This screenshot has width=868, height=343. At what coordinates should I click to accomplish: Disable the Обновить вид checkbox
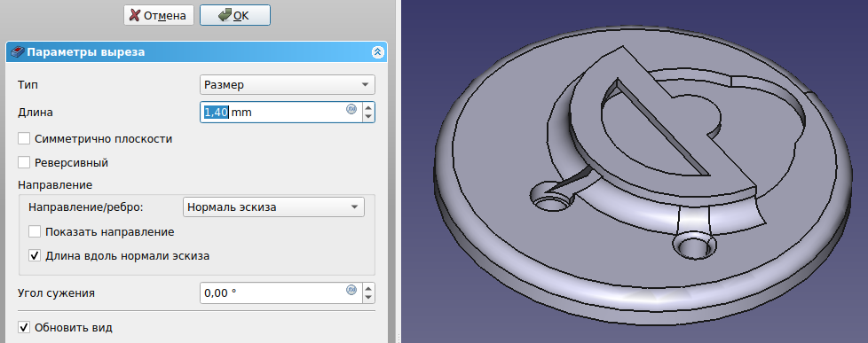(24, 328)
